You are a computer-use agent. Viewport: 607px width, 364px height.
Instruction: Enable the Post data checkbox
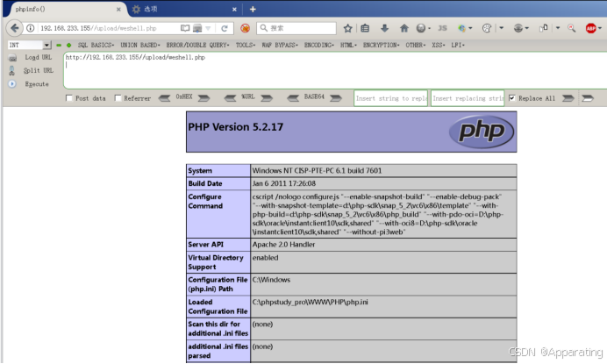69,98
